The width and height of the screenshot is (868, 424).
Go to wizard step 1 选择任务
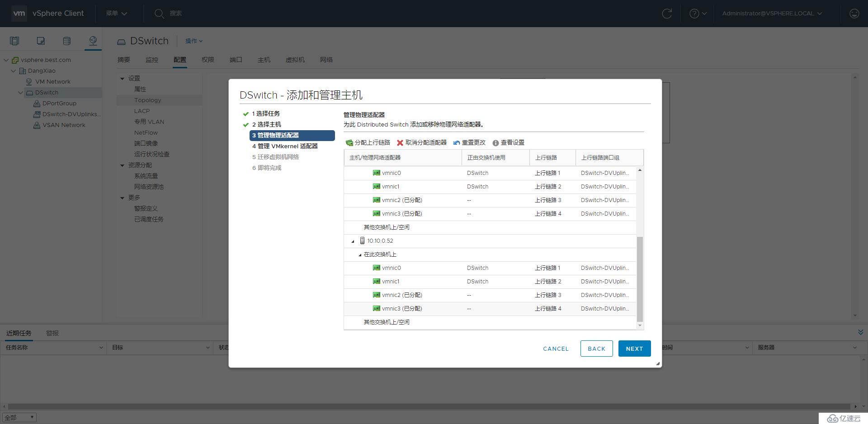pyautogui.click(x=266, y=113)
